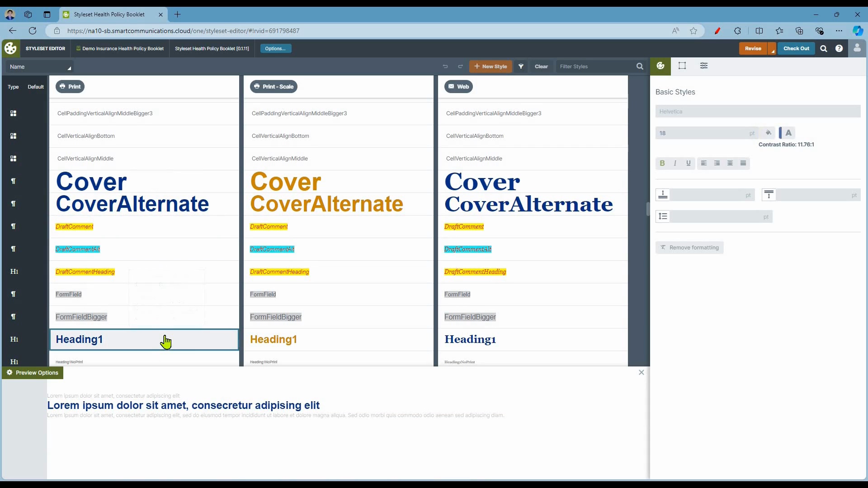Apply Italic formatting

point(675,163)
